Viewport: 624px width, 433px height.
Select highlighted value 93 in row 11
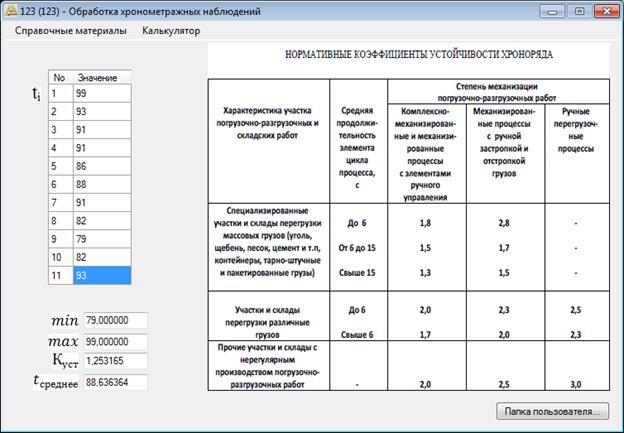tap(102, 275)
